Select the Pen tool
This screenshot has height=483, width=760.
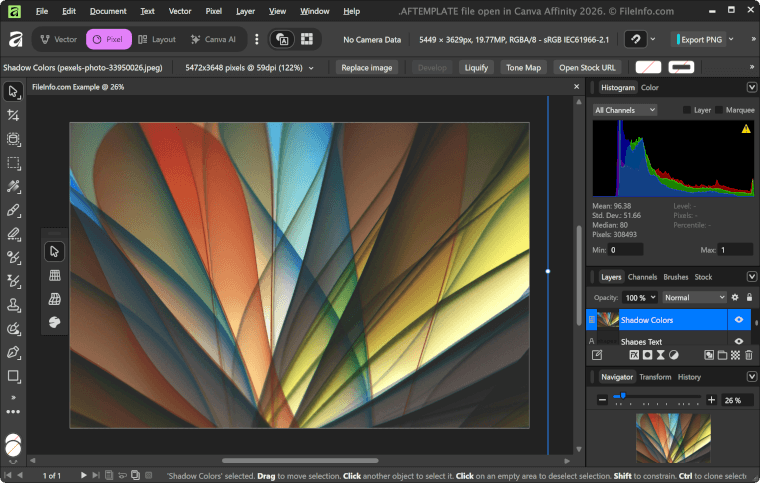(x=13, y=352)
